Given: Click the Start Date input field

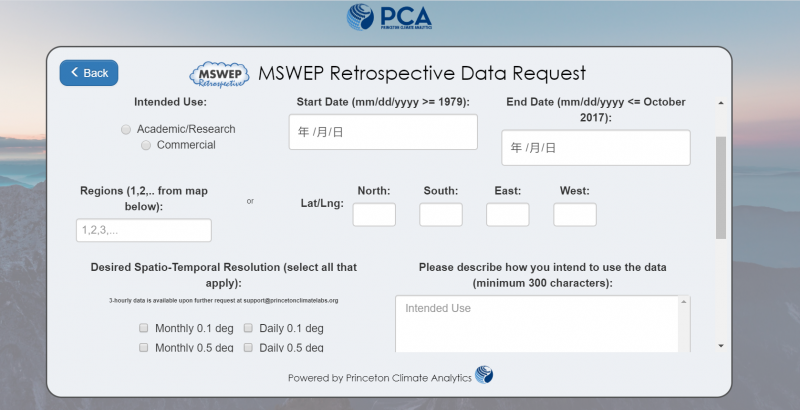Looking at the screenshot, I should (383, 132).
